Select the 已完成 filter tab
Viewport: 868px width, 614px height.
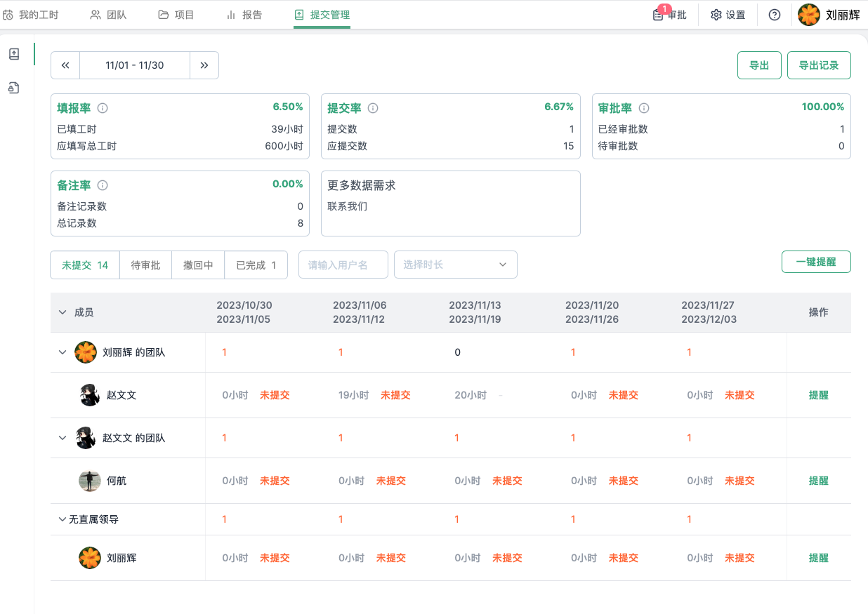coord(256,265)
